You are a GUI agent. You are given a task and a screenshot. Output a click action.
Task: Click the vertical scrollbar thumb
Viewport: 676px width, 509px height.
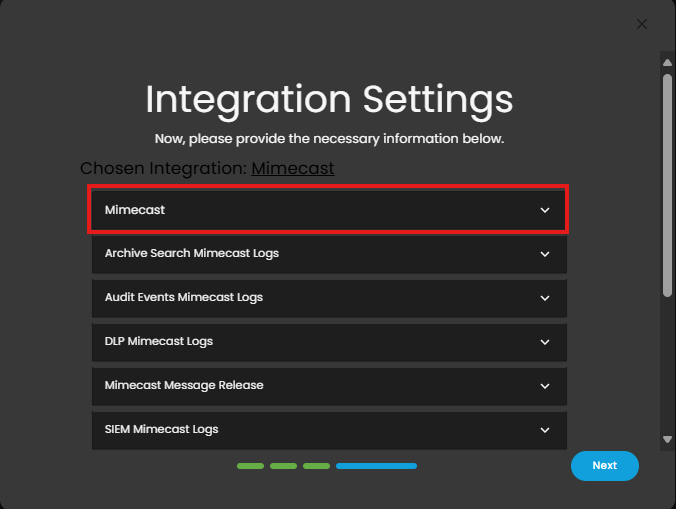tap(667, 185)
